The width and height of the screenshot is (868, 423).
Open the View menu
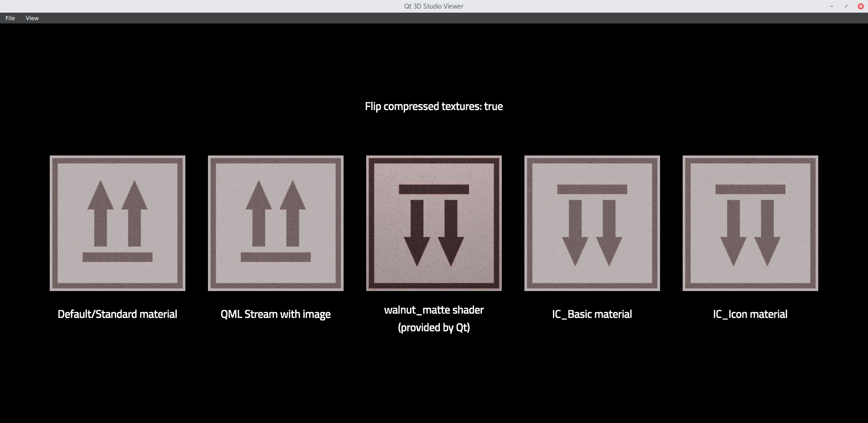pyautogui.click(x=32, y=18)
